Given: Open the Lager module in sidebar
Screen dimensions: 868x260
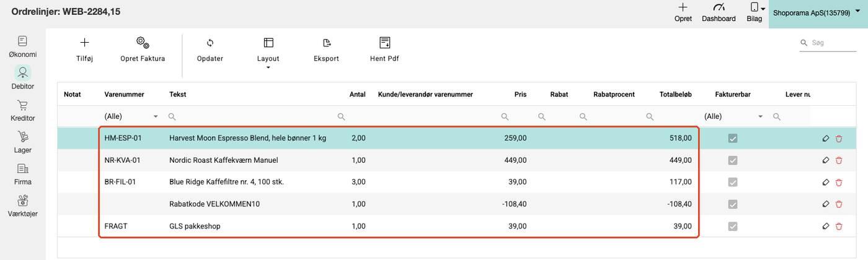Looking at the screenshot, I should click(x=22, y=142).
